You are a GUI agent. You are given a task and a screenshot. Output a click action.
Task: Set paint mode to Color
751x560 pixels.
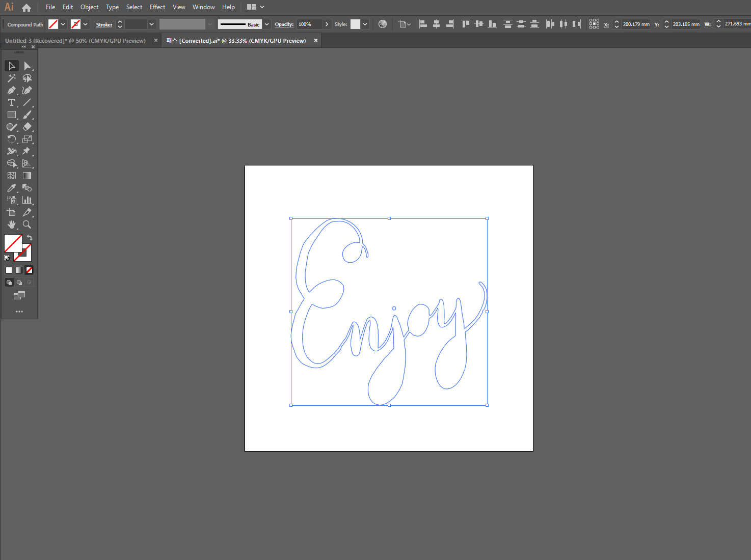click(x=9, y=270)
